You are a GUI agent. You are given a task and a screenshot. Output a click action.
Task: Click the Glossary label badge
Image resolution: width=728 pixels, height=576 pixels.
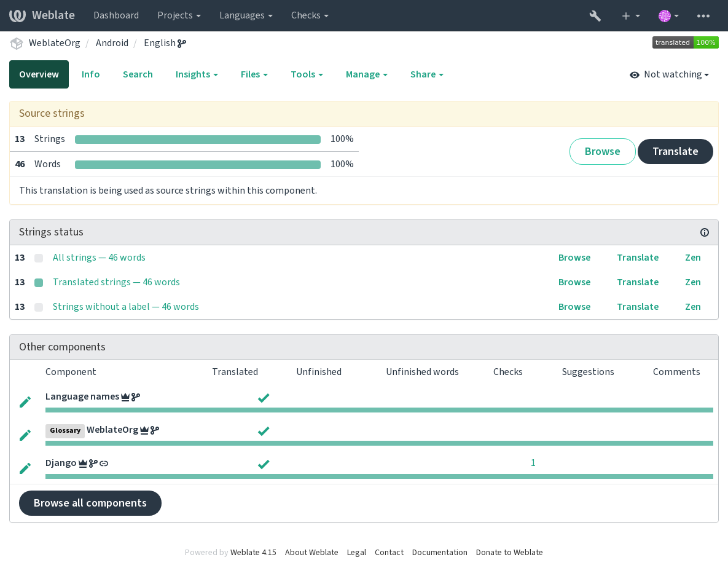coord(65,430)
